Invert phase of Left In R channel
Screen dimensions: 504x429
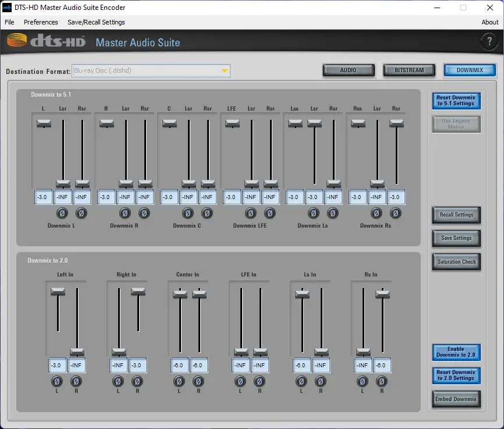(76, 381)
